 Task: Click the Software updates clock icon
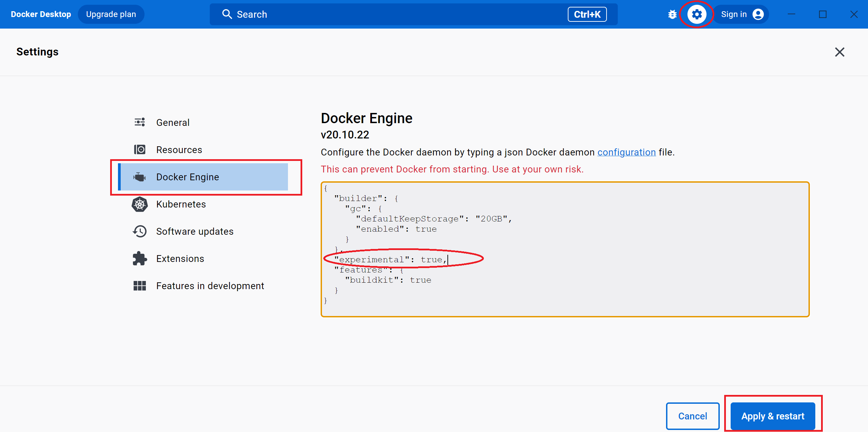tap(139, 231)
